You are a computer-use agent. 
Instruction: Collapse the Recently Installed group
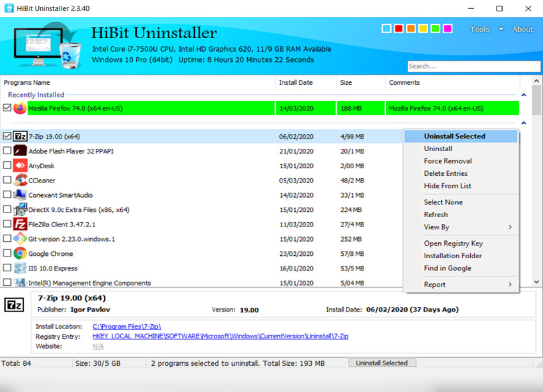coord(524,95)
